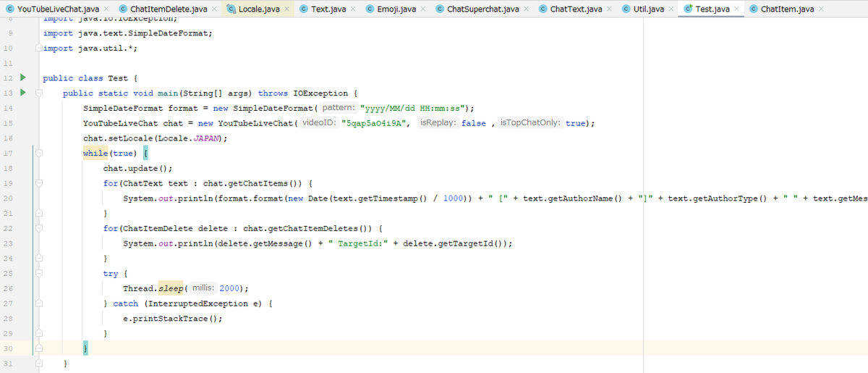The height and width of the screenshot is (373, 868).
Task: Click the locked class icon on Locale.java tab
Action: (x=231, y=9)
